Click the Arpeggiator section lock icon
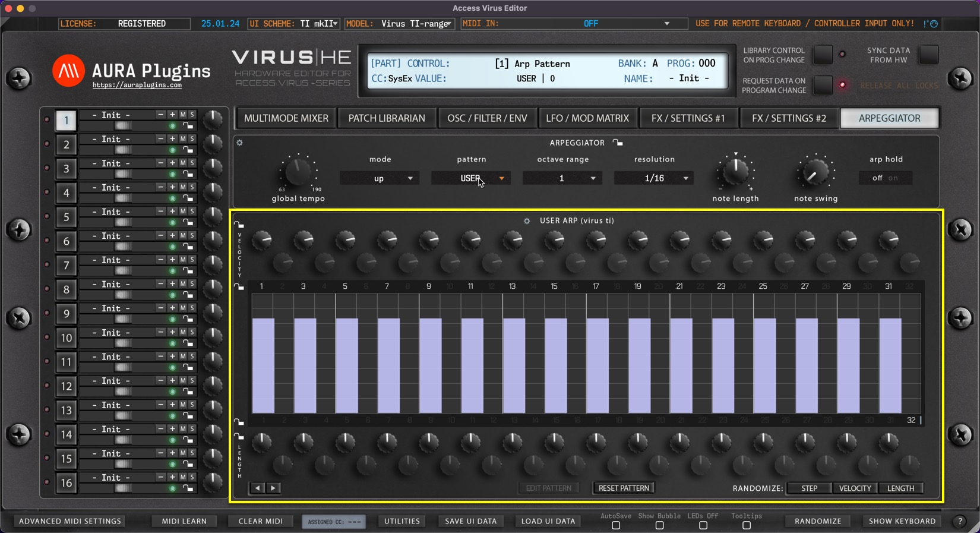This screenshot has width=980, height=533. pyautogui.click(x=618, y=143)
